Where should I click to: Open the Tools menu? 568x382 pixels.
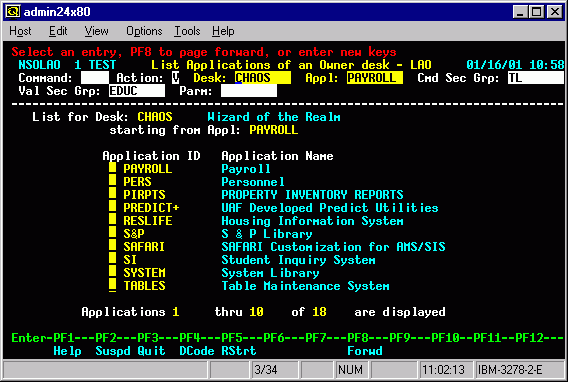187,31
